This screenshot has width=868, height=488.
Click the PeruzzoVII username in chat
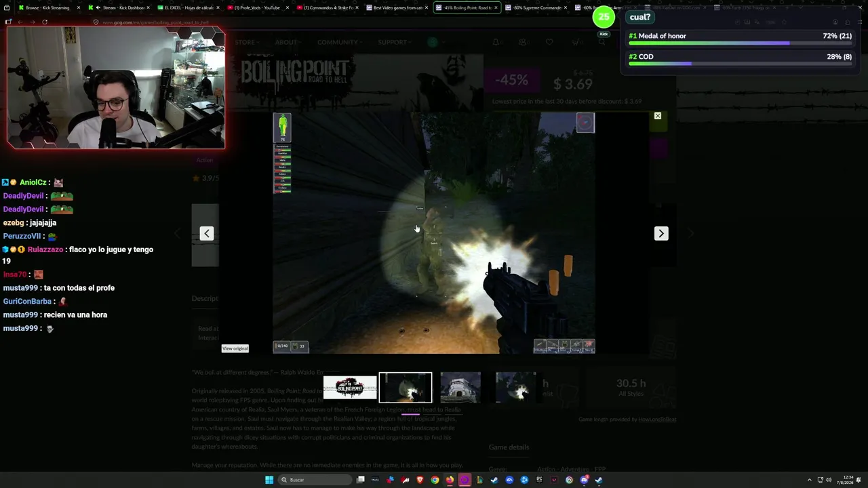(x=22, y=236)
